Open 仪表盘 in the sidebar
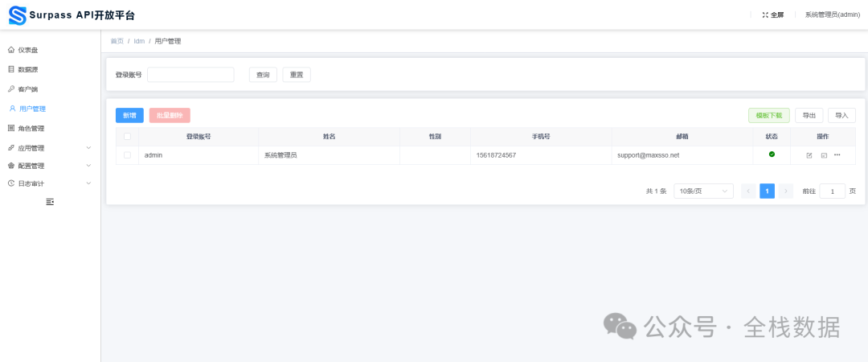Screen dimensions: 868x362 (28, 50)
